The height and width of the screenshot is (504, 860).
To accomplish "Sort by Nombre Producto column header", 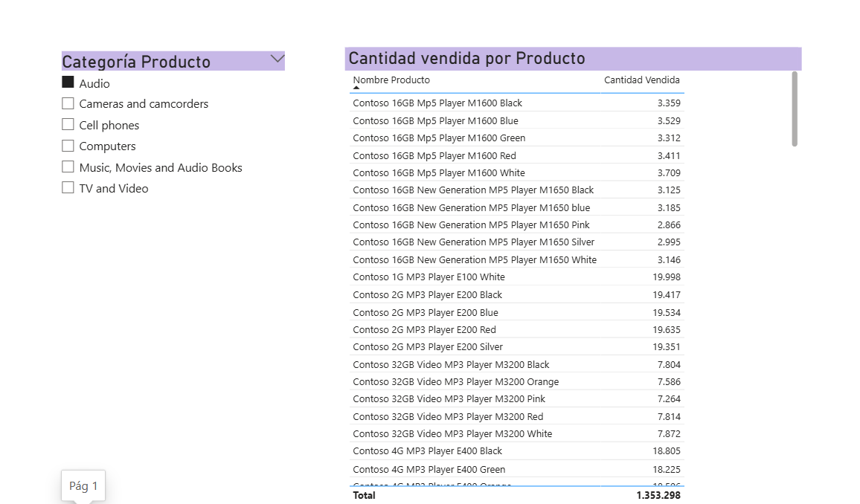I will pyautogui.click(x=391, y=80).
